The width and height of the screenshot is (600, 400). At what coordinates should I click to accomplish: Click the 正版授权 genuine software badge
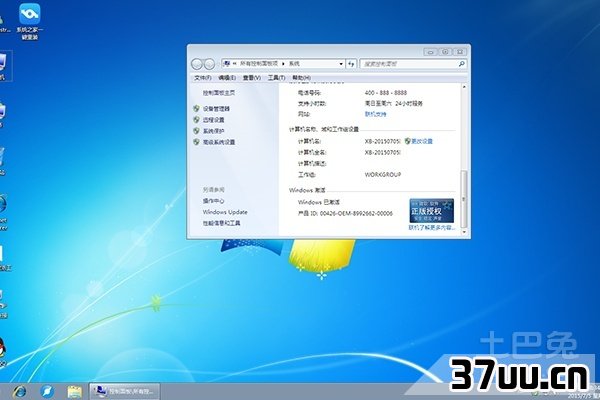pos(431,211)
